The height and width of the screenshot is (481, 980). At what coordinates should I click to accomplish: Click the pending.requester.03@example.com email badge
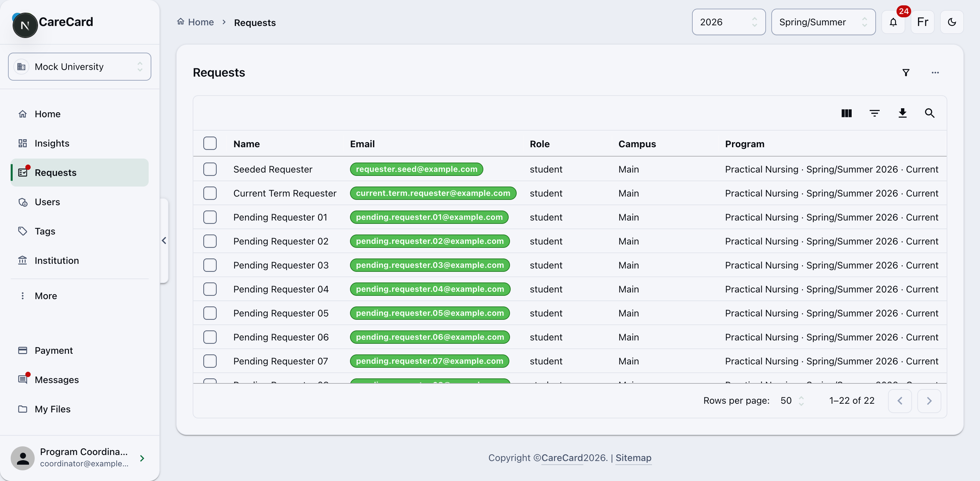click(x=430, y=265)
